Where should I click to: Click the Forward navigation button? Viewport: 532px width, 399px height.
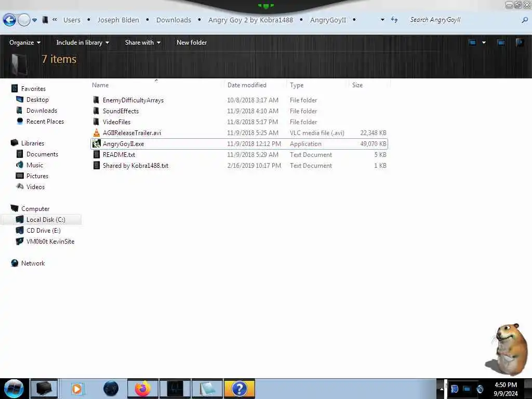pyautogui.click(x=24, y=20)
